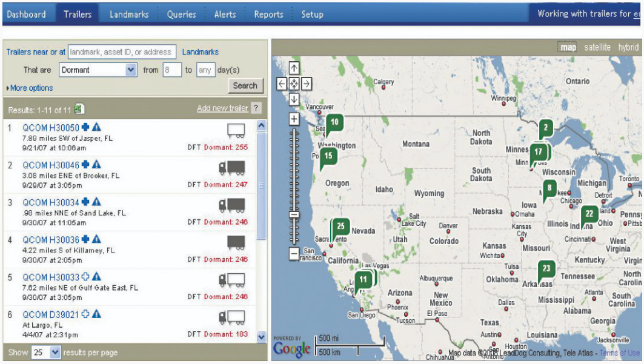
Task: Export results using the spreadsheet icon
Action: 79,109
